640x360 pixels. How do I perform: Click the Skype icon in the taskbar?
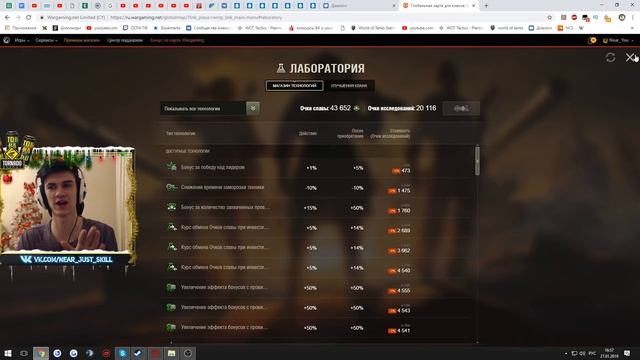[122, 353]
